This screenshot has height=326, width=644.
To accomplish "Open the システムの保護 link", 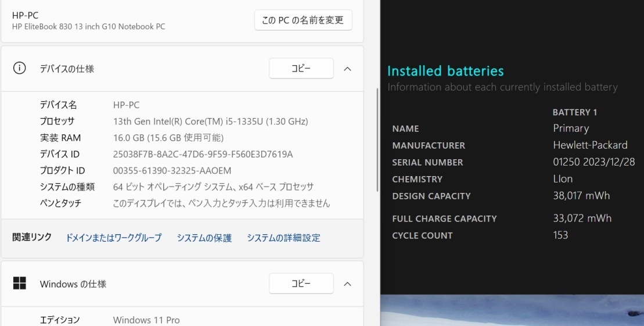I will (x=204, y=238).
